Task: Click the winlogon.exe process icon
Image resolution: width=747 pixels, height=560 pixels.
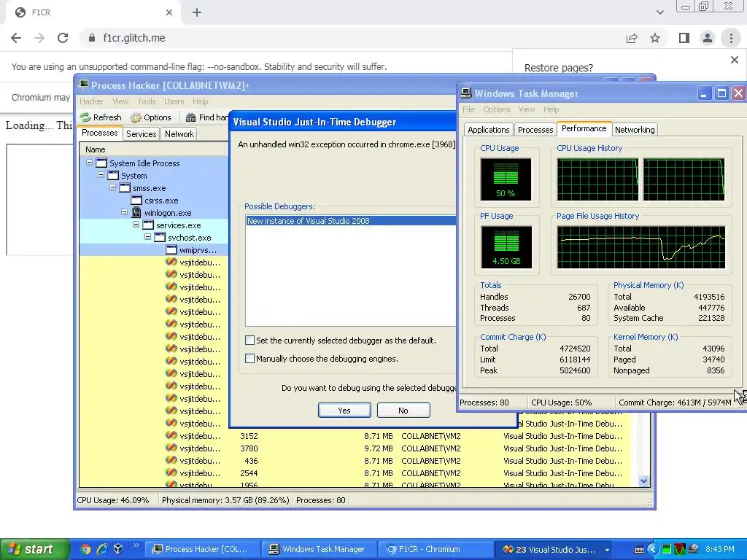Action: point(136,212)
